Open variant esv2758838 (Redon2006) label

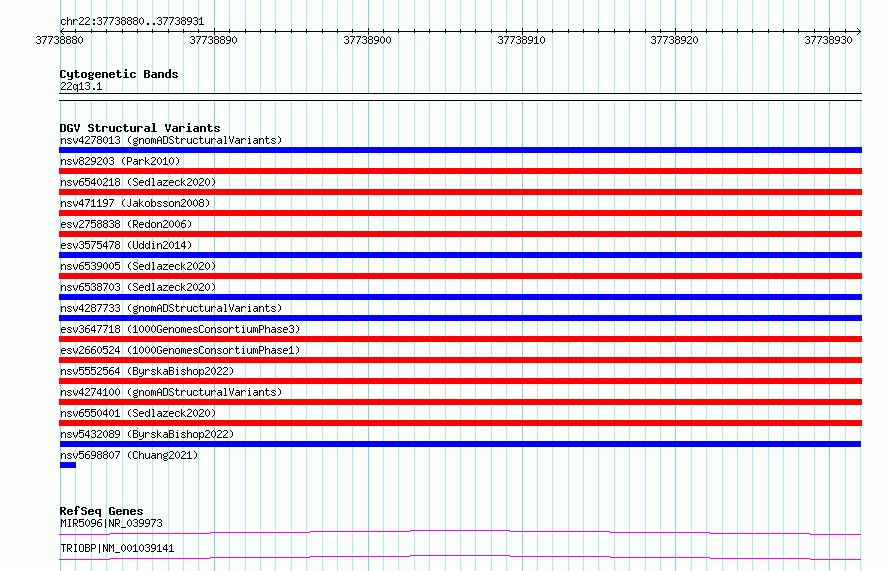[x=126, y=224]
